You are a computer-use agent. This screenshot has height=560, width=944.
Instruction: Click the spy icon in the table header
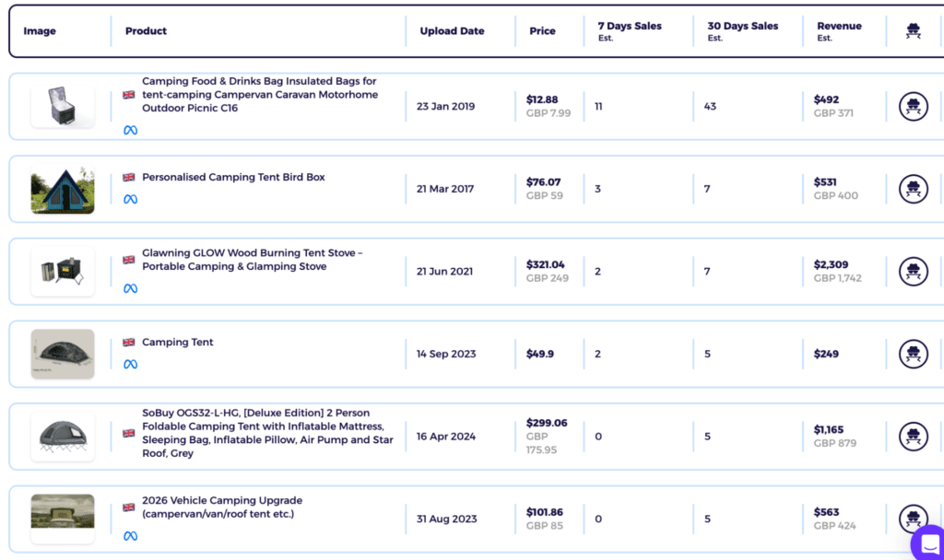(x=913, y=30)
